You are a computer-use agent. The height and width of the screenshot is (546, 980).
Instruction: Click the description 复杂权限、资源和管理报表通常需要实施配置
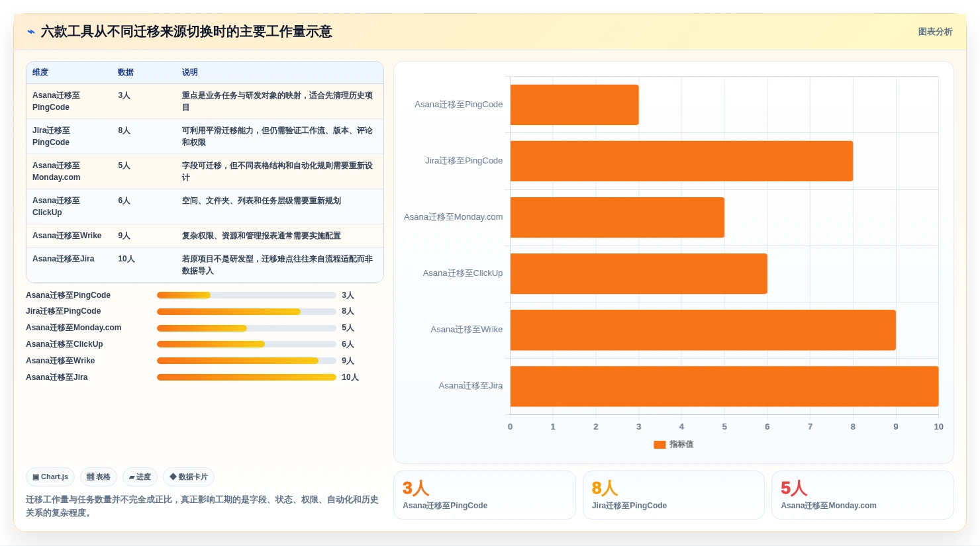[x=262, y=236]
